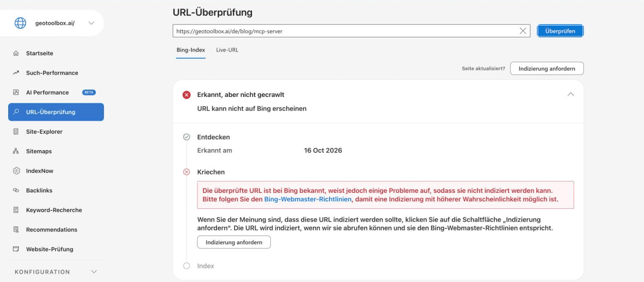This screenshot has height=282, width=644.
Task: Click the Index step circle
Action: tap(187, 266)
